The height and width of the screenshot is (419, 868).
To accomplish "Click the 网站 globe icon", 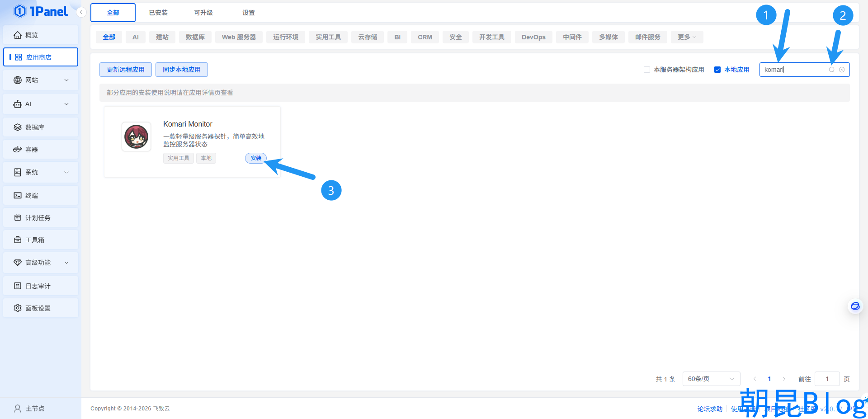I will pos(18,80).
